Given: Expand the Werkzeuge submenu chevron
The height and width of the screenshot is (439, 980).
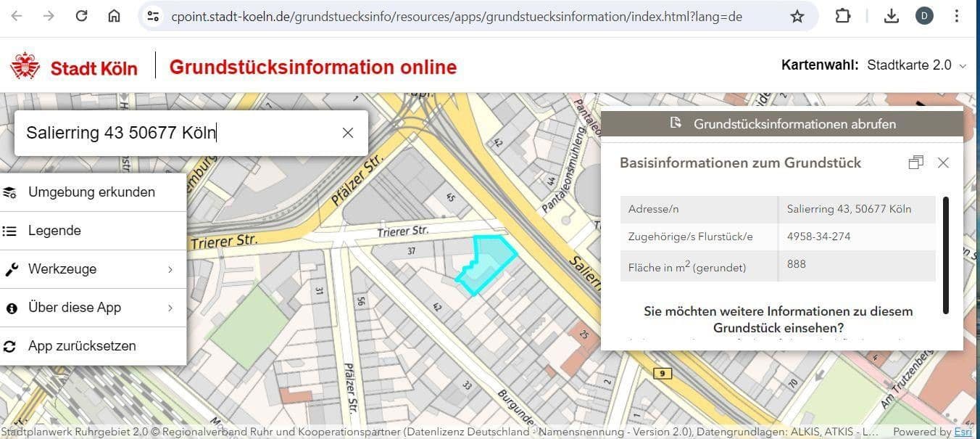Looking at the screenshot, I should coord(170,268).
